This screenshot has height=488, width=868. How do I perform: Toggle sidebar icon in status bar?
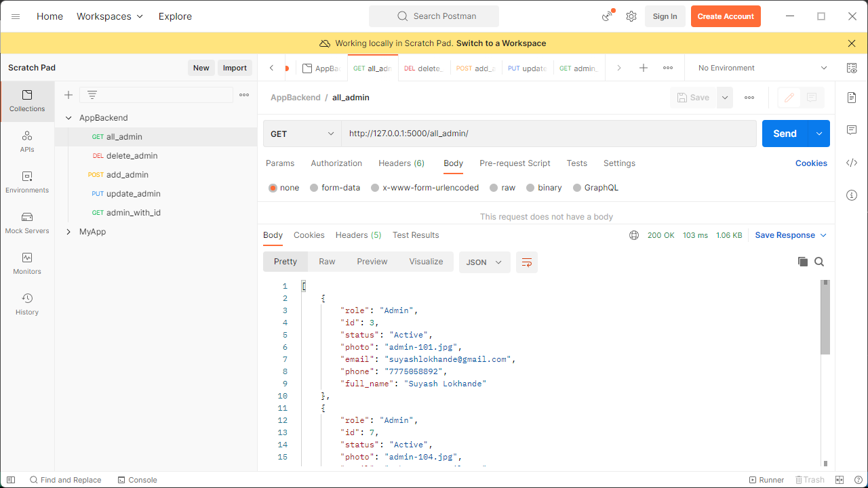tap(11, 480)
